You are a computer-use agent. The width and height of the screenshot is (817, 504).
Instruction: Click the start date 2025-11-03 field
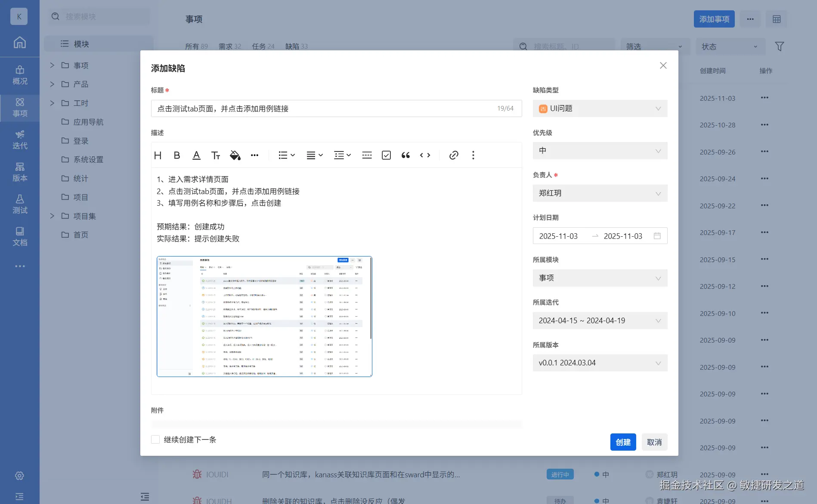(x=558, y=236)
